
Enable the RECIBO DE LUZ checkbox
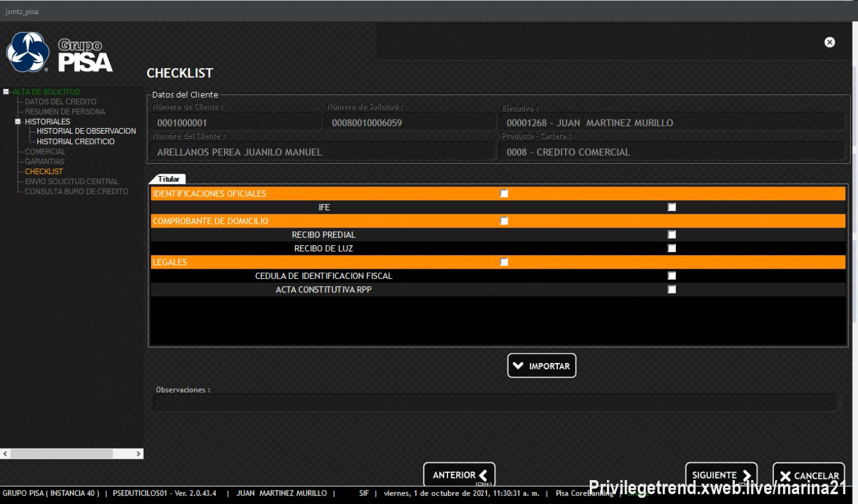[671, 248]
